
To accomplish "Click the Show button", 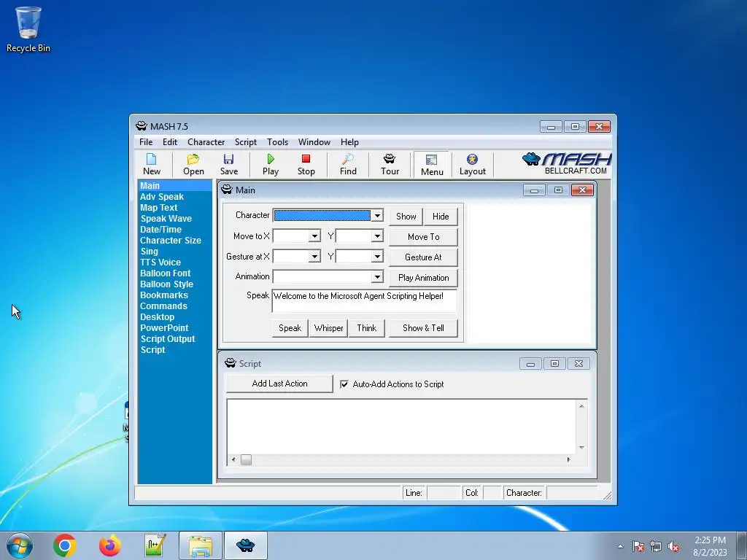I will click(x=406, y=216).
